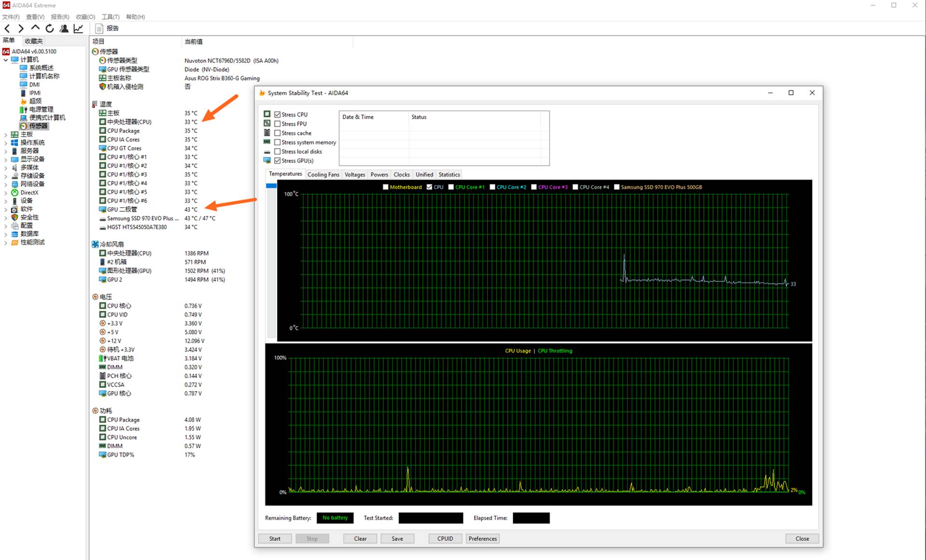Click the graph chart toolbar icon

[78, 28]
